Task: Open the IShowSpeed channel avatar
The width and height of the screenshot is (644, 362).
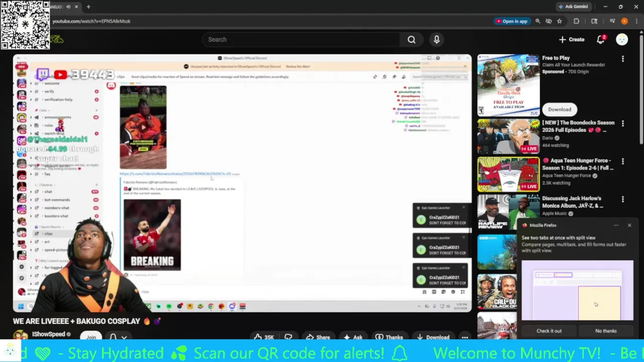Action: 20,336
